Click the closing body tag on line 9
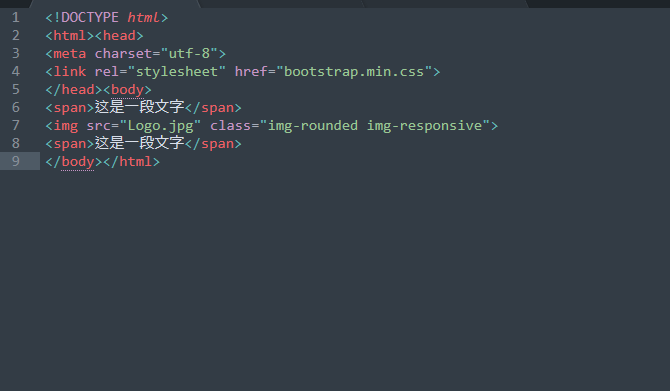Viewport: 670px width, 391px height. (x=74, y=162)
